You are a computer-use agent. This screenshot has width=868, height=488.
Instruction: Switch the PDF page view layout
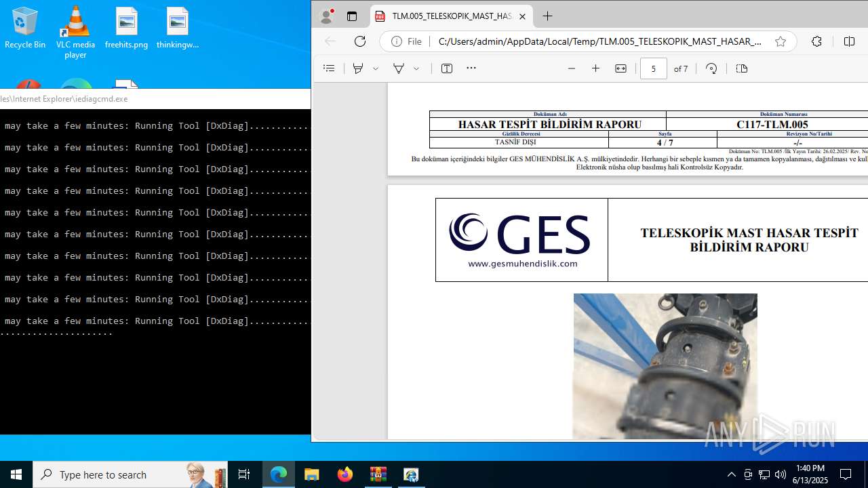(x=741, y=68)
